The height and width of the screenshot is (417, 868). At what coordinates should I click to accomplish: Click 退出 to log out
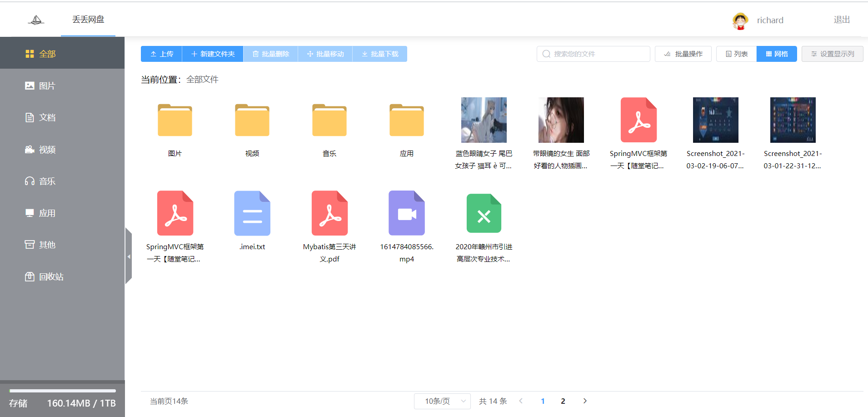point(842,20)
